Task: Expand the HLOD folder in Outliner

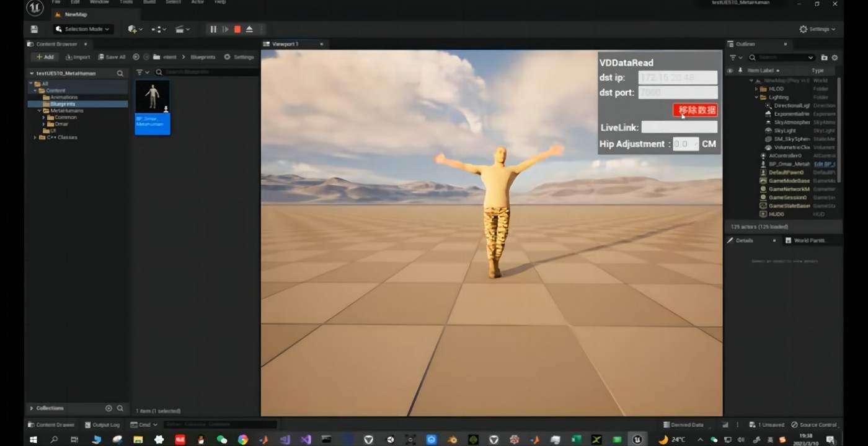Action: (x=756, y=89)
